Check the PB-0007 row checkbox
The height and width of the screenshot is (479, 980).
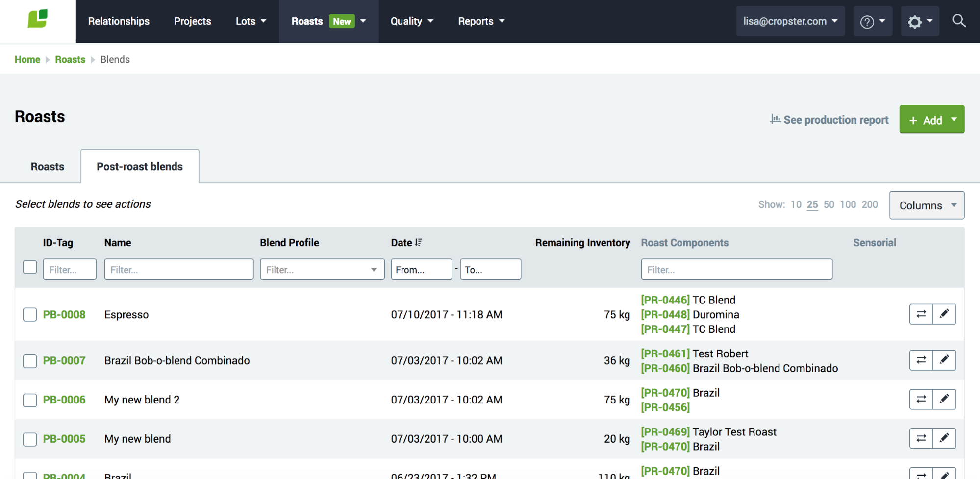pyautogui.click(x=30, y=361)
